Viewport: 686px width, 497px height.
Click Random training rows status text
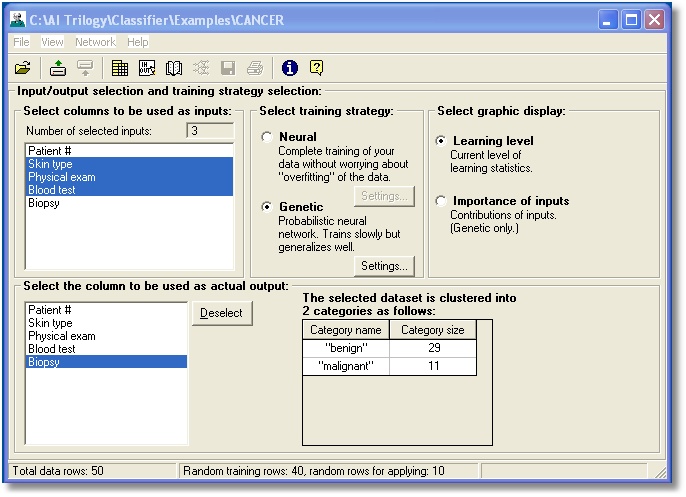[314, 471]
